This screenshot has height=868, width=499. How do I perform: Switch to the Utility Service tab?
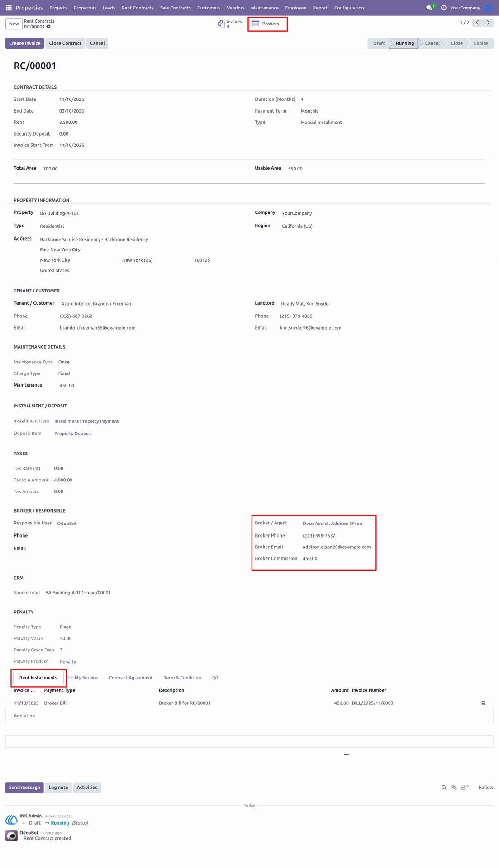point(83,678)
